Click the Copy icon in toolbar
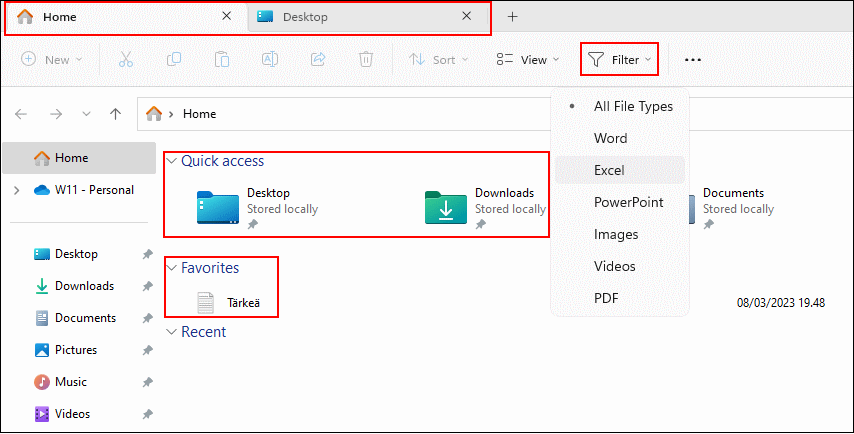 coord(174,59)
